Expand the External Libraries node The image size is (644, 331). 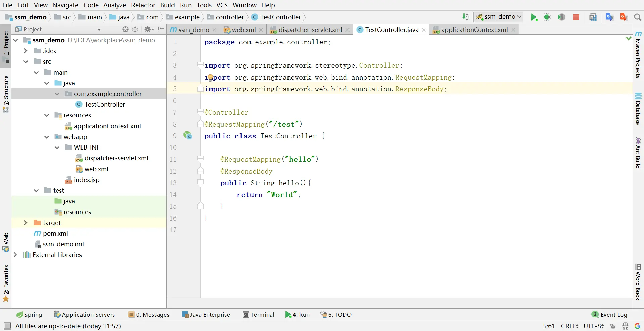15,255
